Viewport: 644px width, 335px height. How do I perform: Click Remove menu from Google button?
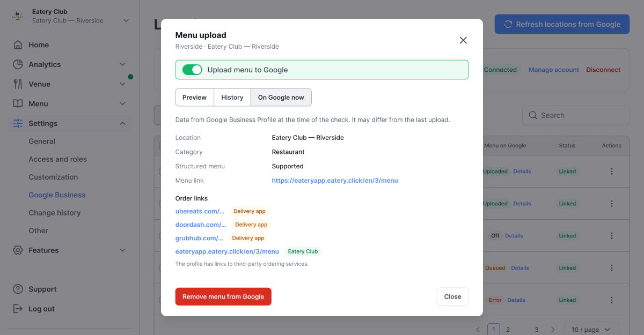click(x=223, y=296)
